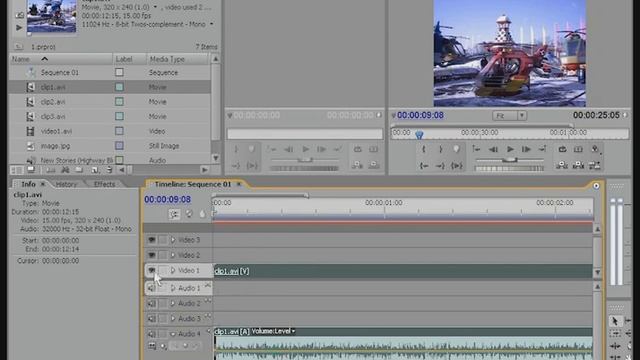The width and height of the screenshot is (640, 360).
Task: Select the Selection tool in Tools panel
Action: click(x=615, y=321)
